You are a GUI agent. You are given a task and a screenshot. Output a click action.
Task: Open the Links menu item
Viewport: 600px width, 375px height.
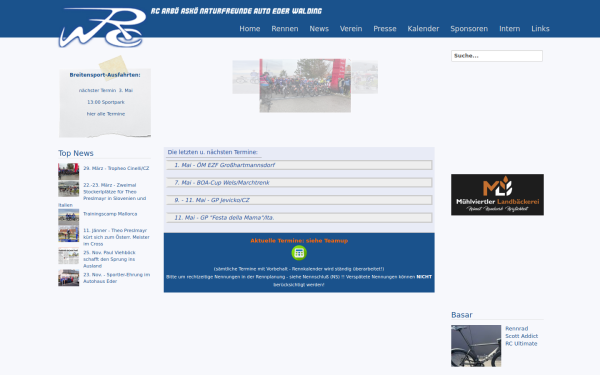540,29
